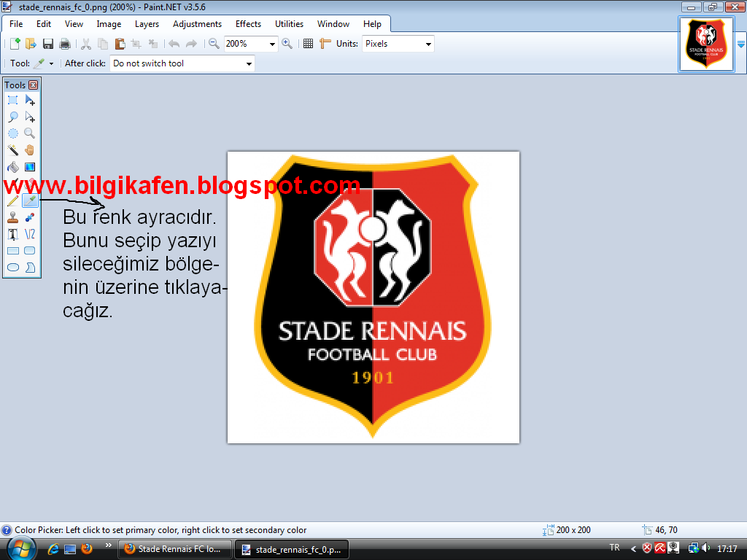Close the Tools floating panel
This screenshot has width=747, height=560.
pyautogui.click(x=34, y=85)
